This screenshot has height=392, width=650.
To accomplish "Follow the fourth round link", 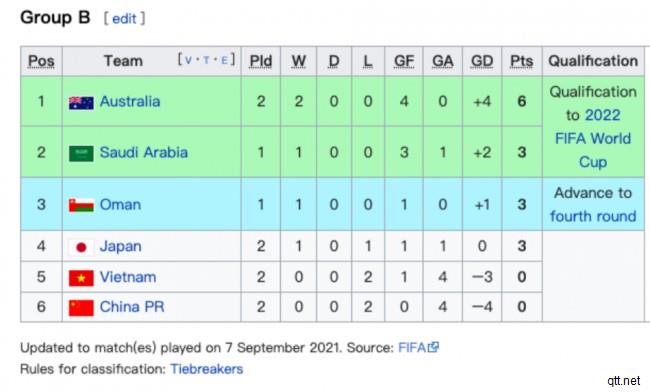I will tap(593, 216).
